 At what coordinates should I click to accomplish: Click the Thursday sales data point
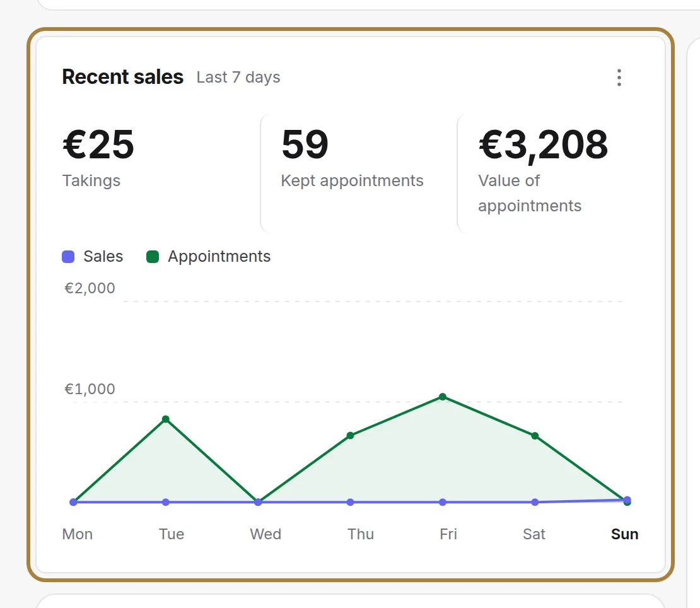[x=351, y=502]
